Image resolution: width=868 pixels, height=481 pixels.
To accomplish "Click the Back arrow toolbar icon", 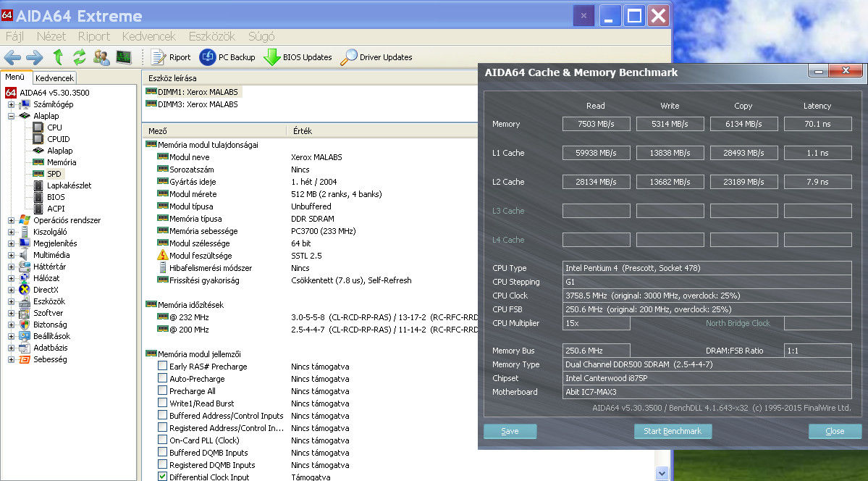I will (x=12, y=57).
